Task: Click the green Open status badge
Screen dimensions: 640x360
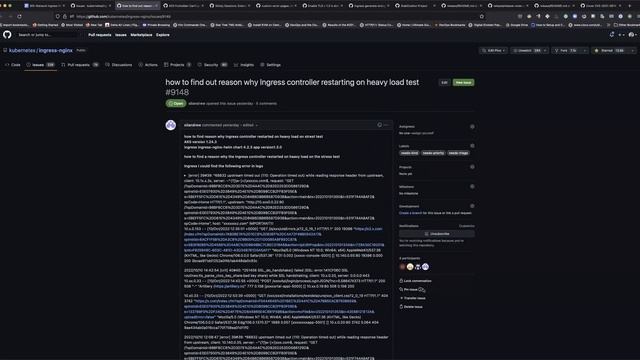Action: coord(176,103)
